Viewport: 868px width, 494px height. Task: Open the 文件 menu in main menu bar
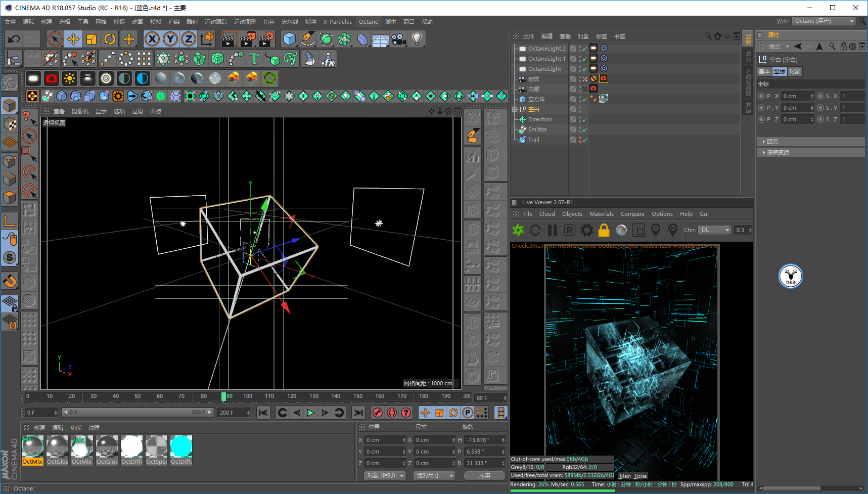coord(10,22)
